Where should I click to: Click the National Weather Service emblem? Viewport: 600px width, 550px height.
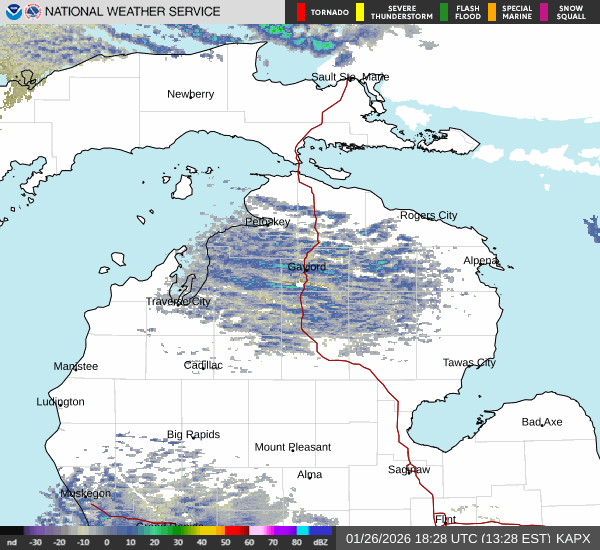[x=31, y=12]
